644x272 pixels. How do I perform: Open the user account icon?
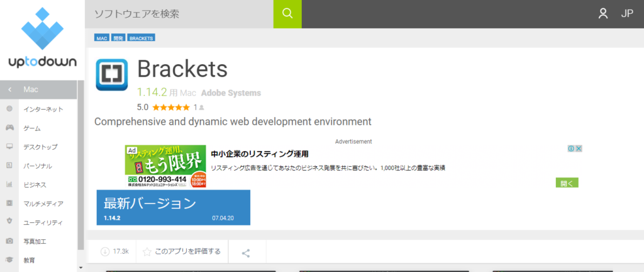coord(603,14)
